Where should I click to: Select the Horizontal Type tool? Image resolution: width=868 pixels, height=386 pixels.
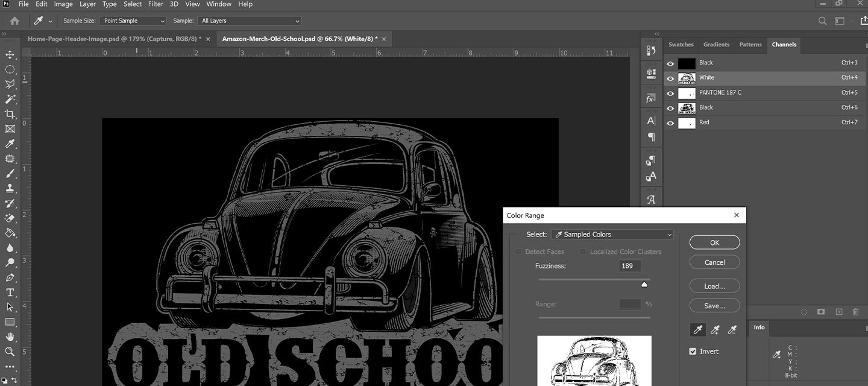10,292
